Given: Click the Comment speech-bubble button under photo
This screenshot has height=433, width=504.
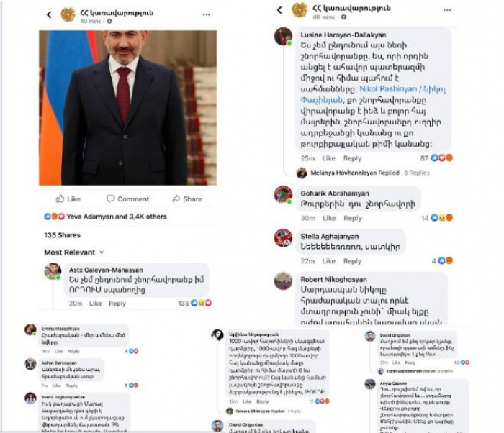Looking at the screenshot, I should 127,199.
